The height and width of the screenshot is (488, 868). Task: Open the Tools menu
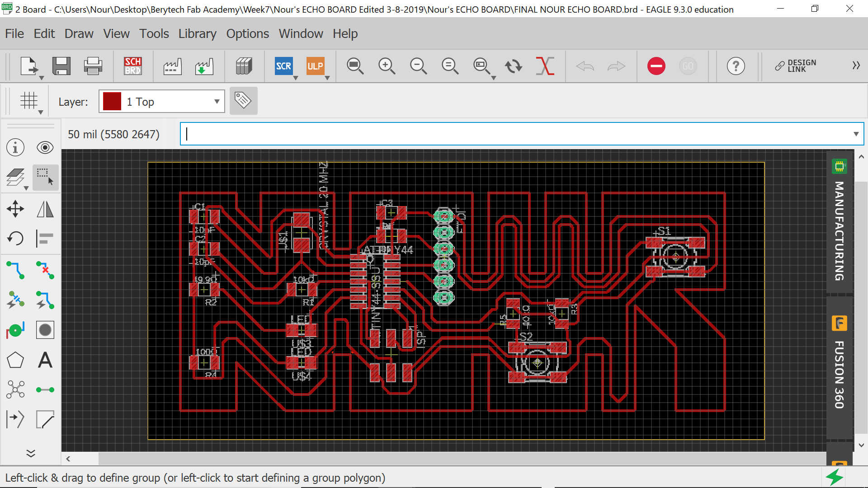(x=154, y=33)
